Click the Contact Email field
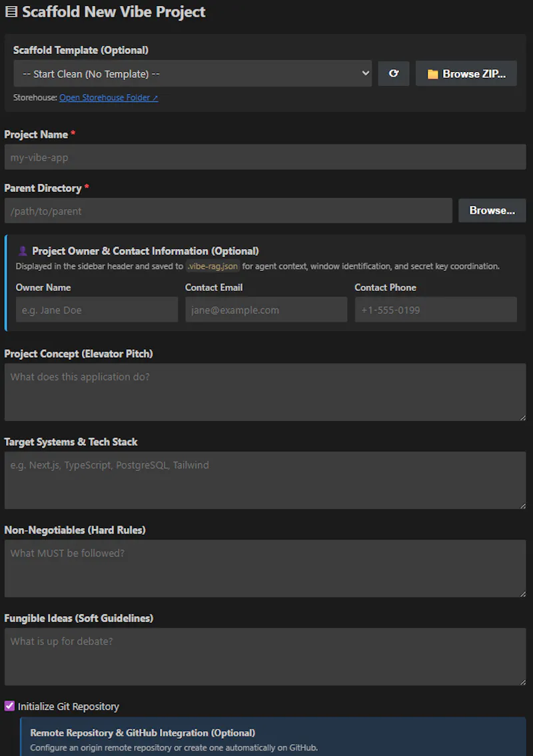The height and width of the screenshot is (756, 533). pos(266,310)
